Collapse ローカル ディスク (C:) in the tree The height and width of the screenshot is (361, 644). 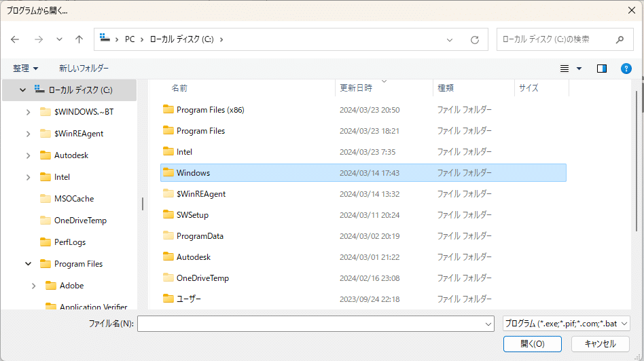(x=22, y=90)
